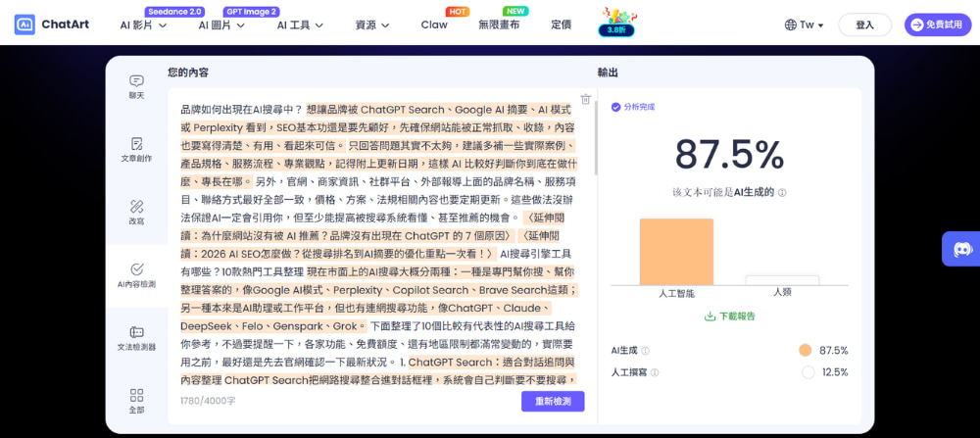The height and width of the screenshot is (438, 980).
Task: Open the Discord floating button
Action: (962, 249)
